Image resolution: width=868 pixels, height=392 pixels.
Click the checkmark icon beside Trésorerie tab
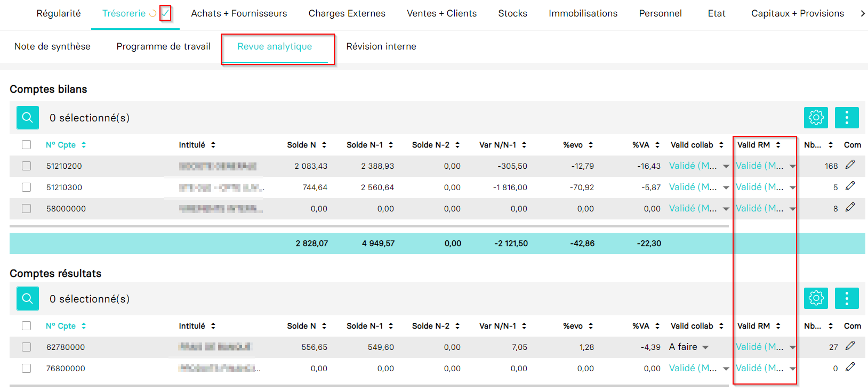click(x=165, y=13)
